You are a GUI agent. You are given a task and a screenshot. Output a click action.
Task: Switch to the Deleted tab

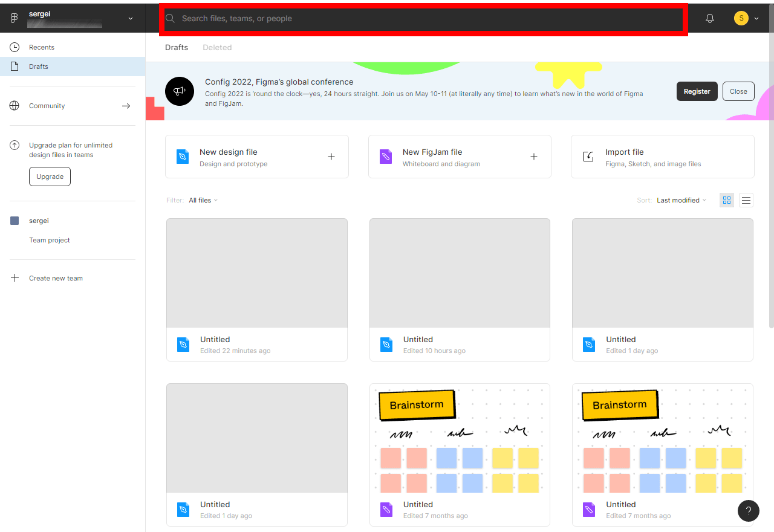coord(217,47)
